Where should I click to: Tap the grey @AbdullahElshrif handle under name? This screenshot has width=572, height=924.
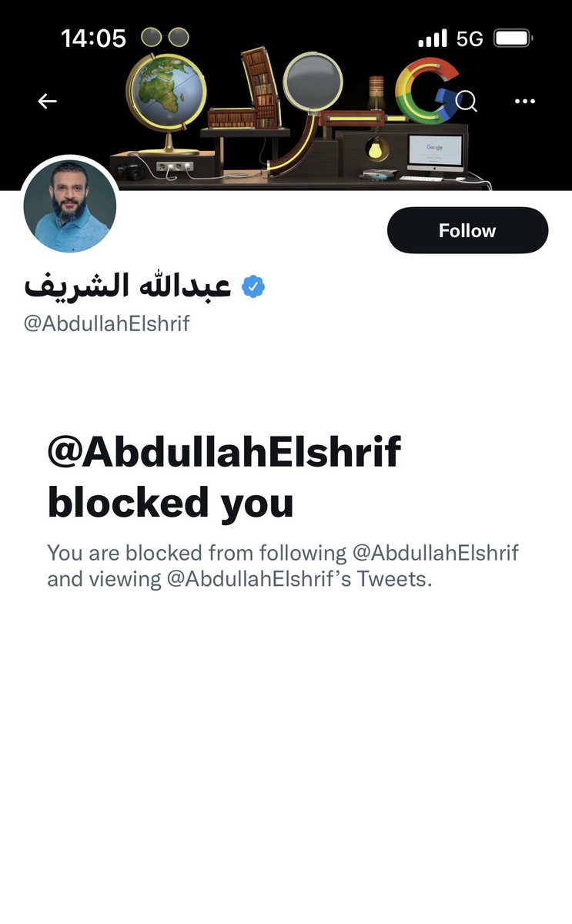(107, 323)
